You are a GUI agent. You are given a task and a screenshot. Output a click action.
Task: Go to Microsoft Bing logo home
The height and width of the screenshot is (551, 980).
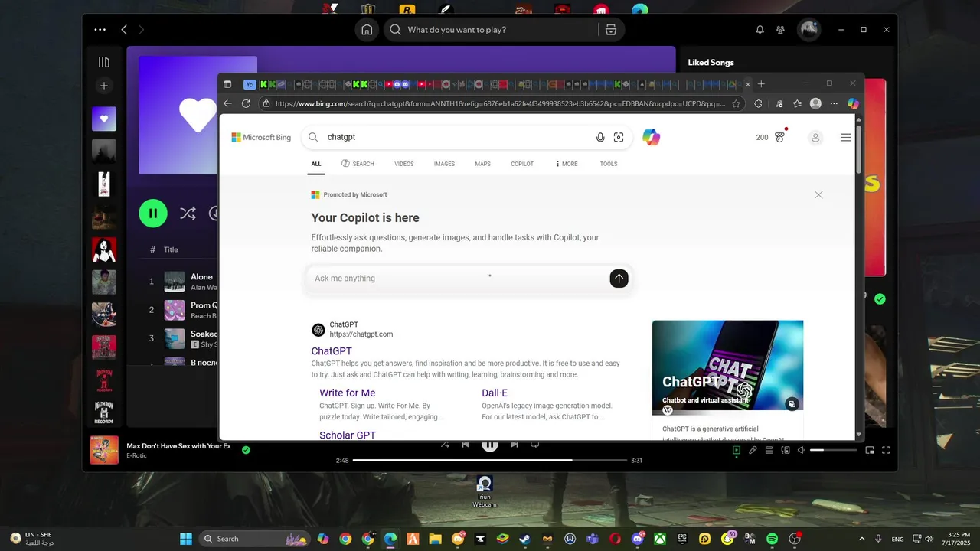(261, 138)
